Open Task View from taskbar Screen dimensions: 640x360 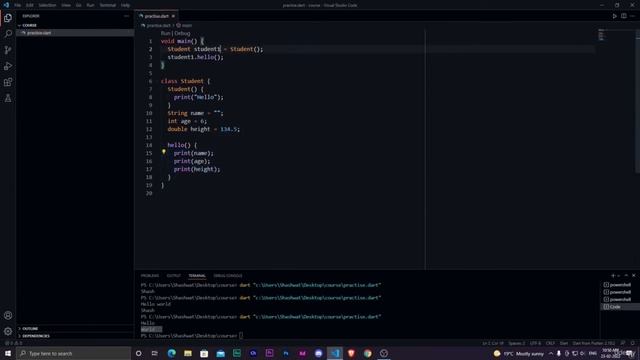(154, 353)
